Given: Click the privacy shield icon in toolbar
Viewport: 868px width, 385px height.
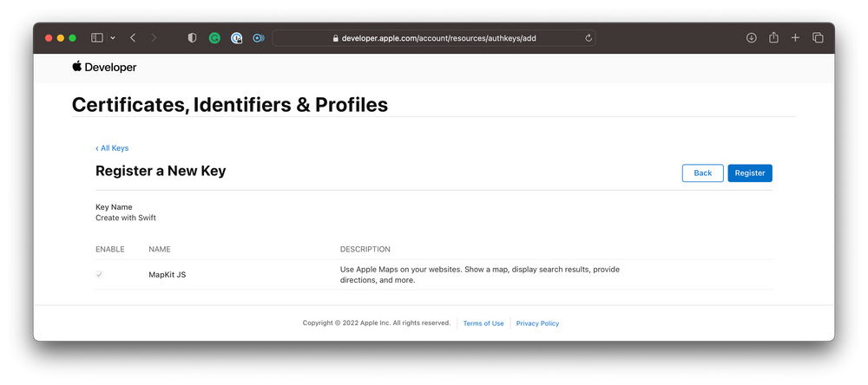Looking at the screenshot, I should click(x=192, y=38).
